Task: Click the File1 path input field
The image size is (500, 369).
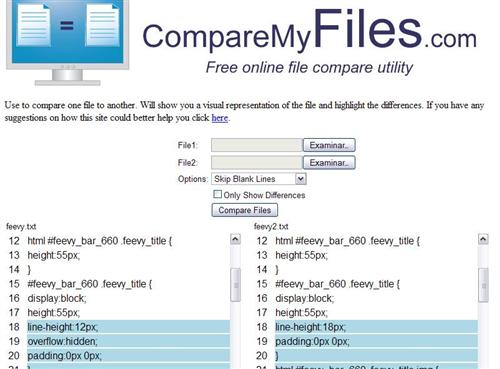Action: click(257, 145)
